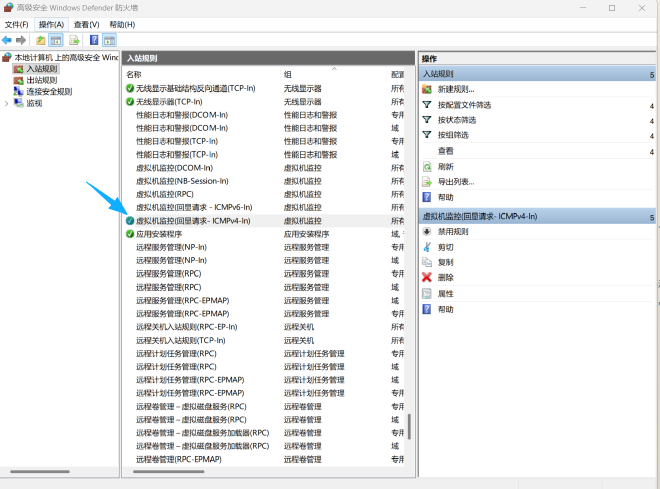Click 刷新 to refresh the rule list
660x489 pixels.
click(445, 166)
